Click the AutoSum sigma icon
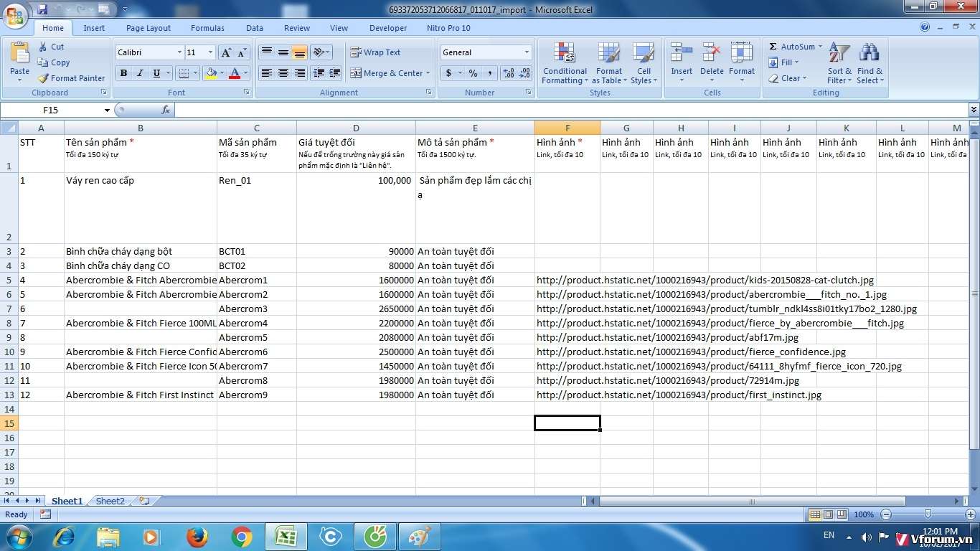Viewport: 980px width, 551px height. click(773, 47)
